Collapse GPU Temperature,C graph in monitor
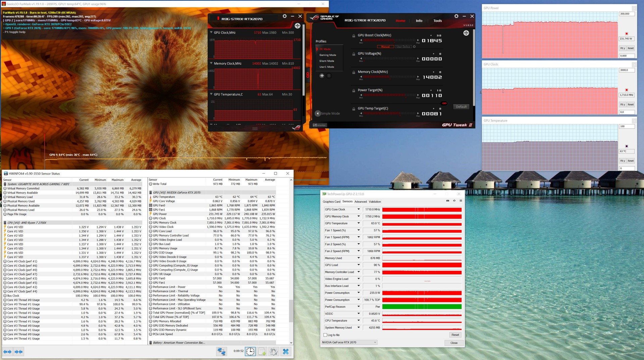644x360 pixels. click(x=211, y=94)
